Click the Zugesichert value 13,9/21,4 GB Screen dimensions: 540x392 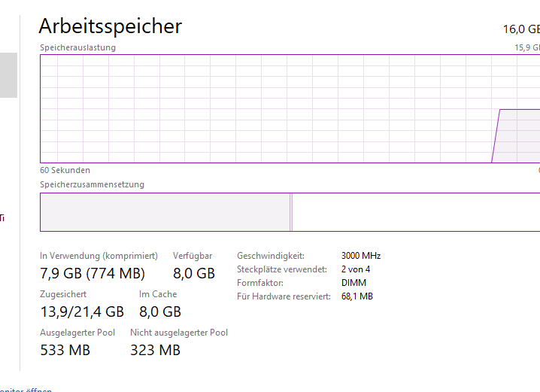(82, 311)
